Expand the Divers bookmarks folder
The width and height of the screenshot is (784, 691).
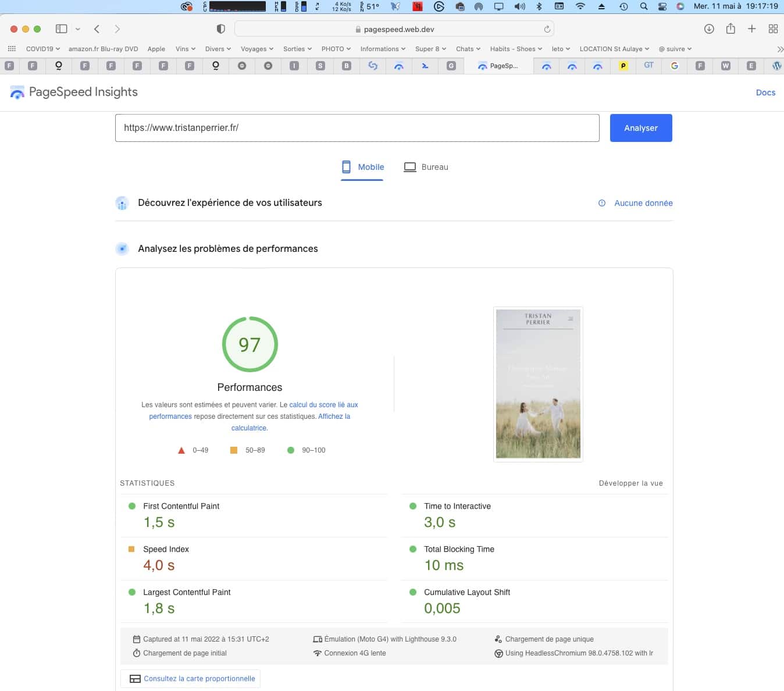tap(218, 49)
